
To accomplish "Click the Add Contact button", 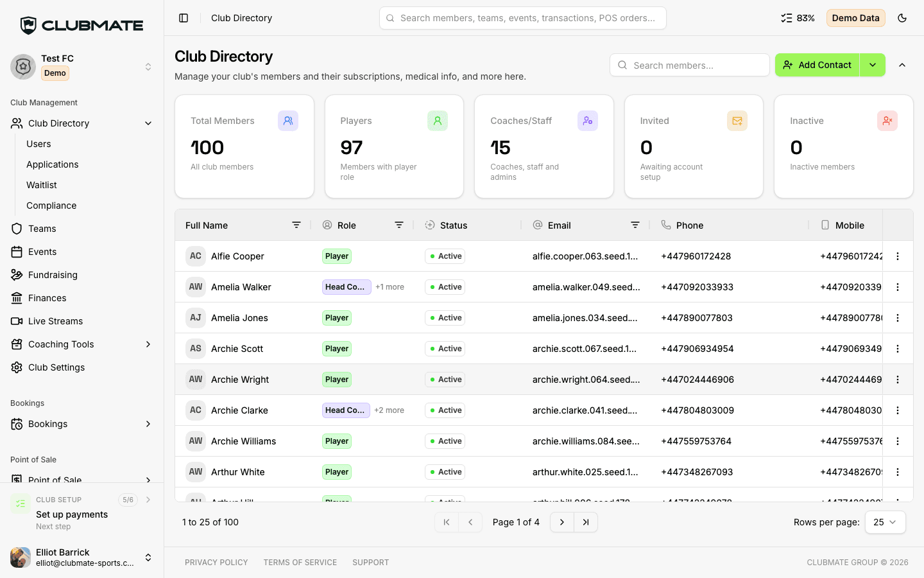I will tap(817, 65).
